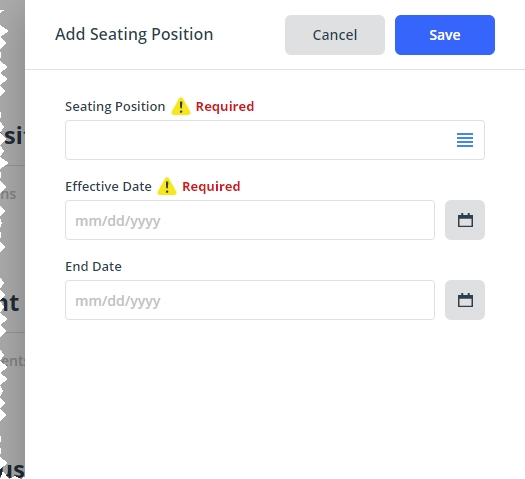
Task: Click the warning icon beside Effective Date
Action: point(167,186)
